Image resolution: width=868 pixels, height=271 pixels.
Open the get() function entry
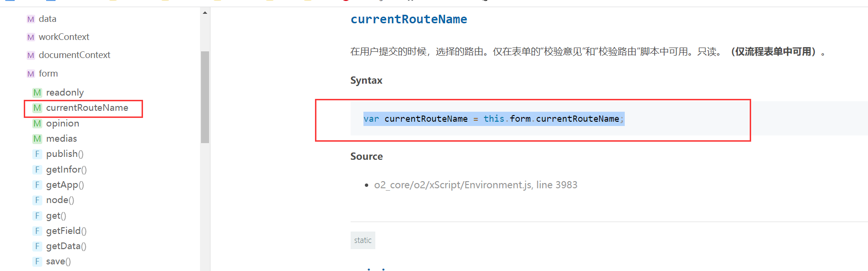(56, 216)
